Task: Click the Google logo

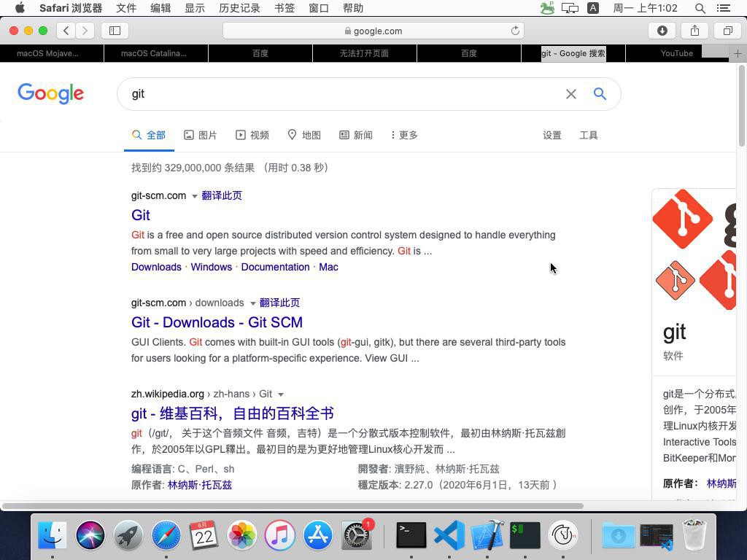Action: [x=50, y=93]
